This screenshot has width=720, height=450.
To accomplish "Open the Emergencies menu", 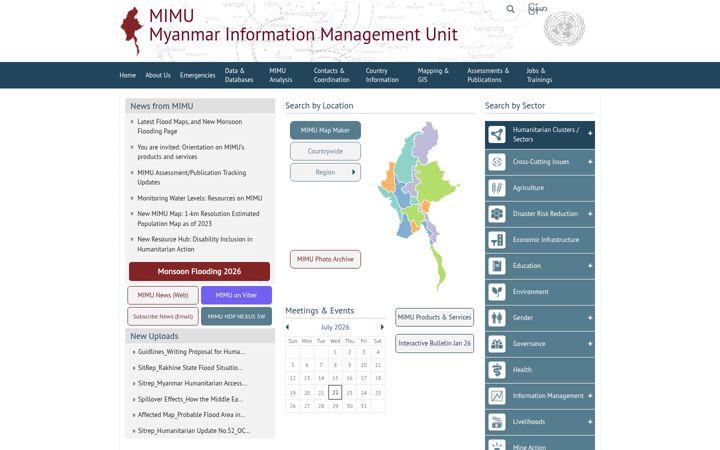I will (x=197, y=75).
